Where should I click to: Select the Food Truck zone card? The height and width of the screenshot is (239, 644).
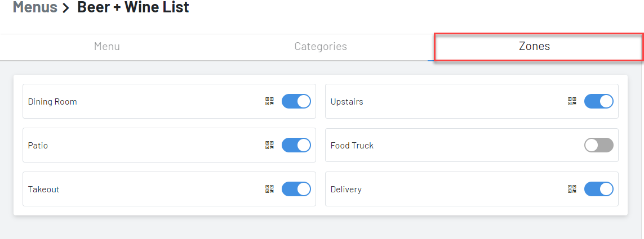tap(472, 145)
